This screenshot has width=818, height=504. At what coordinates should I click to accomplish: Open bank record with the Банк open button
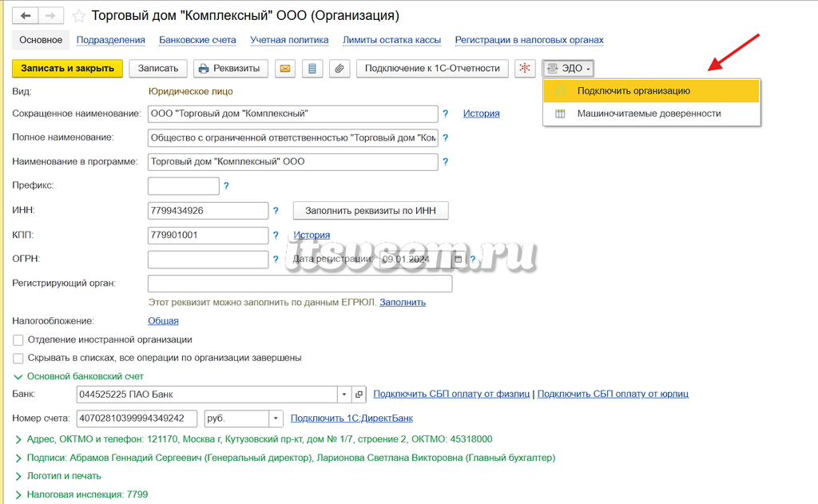click(x=359, y=395)
